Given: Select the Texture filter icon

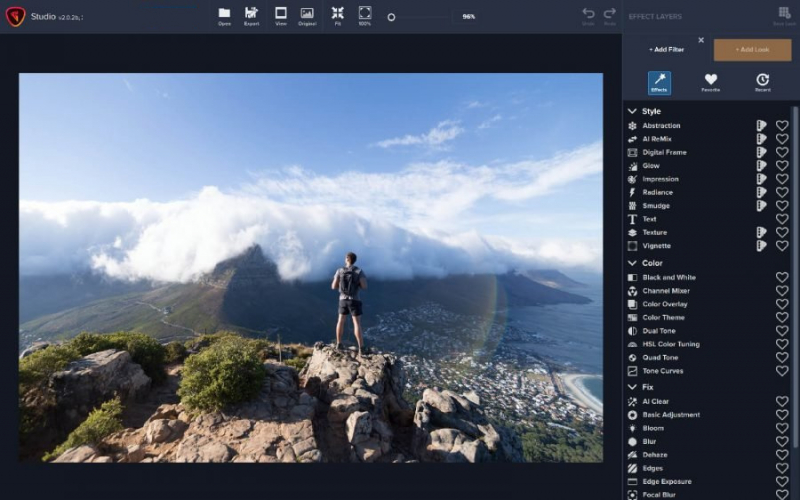Looking at the screenshot, I should point(632,232).
